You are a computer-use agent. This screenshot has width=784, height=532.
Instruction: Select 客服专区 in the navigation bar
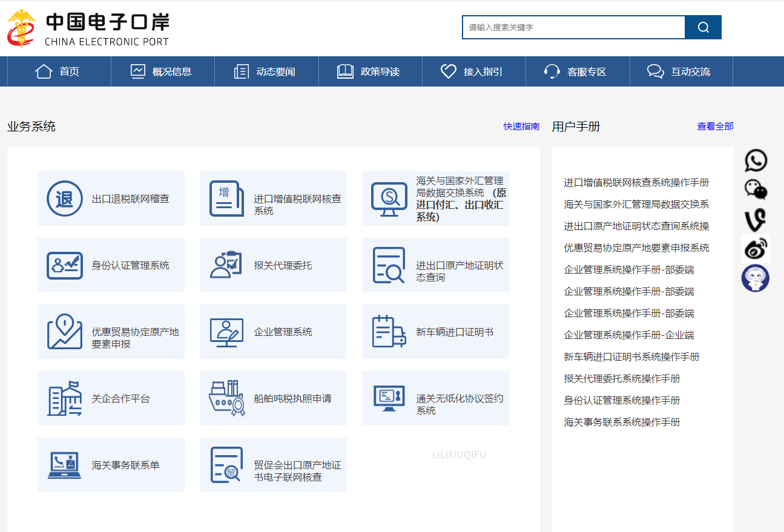tap(576, 71)
